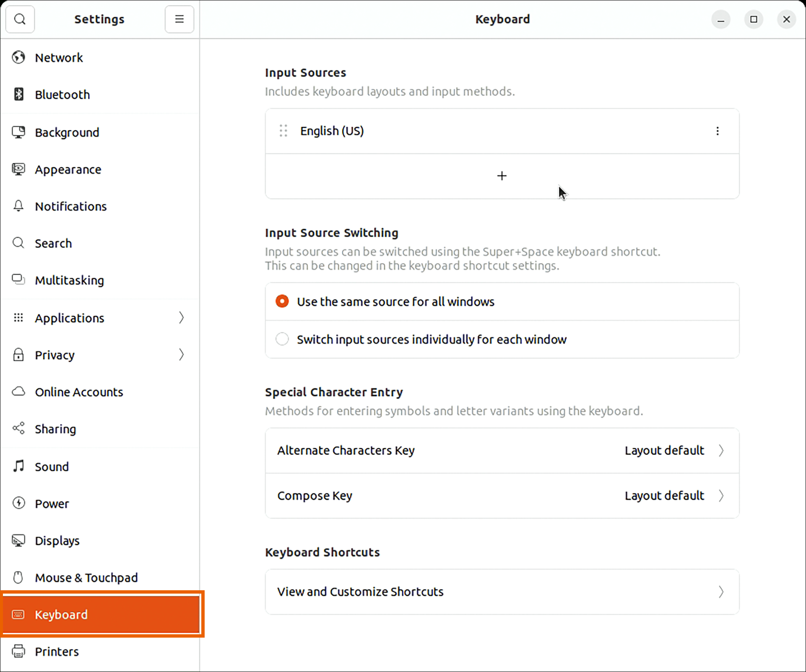Add an input source with the plus button
The width and height of the screenshot is (806, 672).
tap(502, 176)
